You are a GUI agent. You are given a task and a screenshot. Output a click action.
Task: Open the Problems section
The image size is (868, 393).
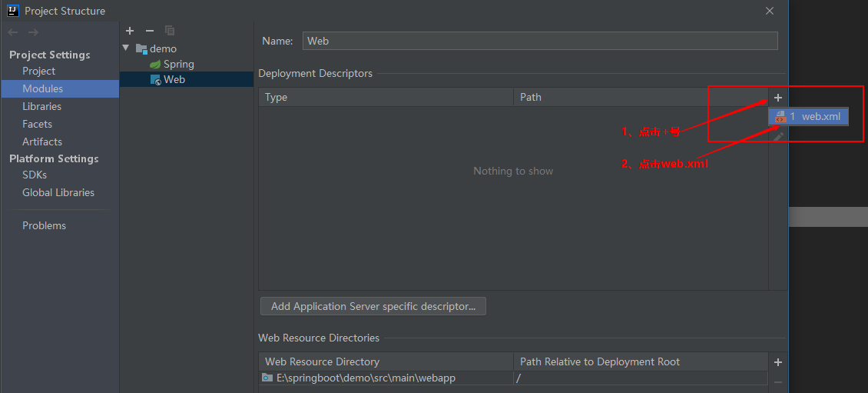tap(44, 225)
